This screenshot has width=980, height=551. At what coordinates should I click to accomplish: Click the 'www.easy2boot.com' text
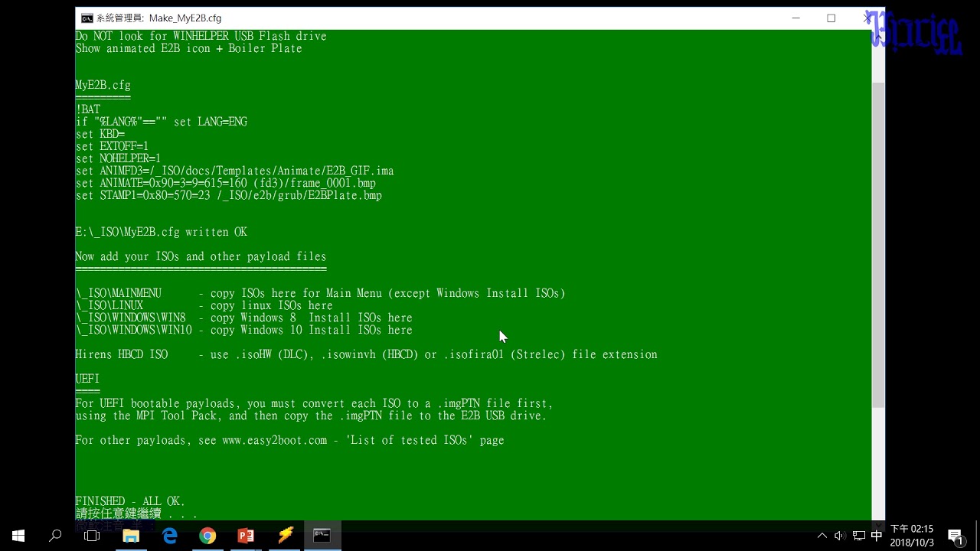(275, 440)
